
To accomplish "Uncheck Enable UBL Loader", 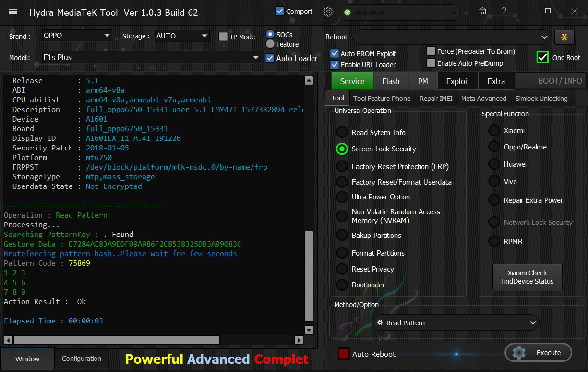I will click(x=335, y=64).
